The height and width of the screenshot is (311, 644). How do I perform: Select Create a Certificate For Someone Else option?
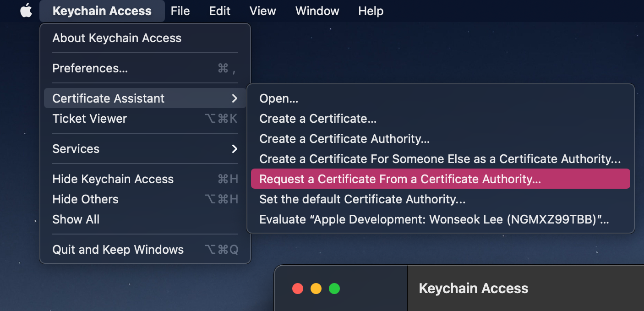(x=441, y=159)
